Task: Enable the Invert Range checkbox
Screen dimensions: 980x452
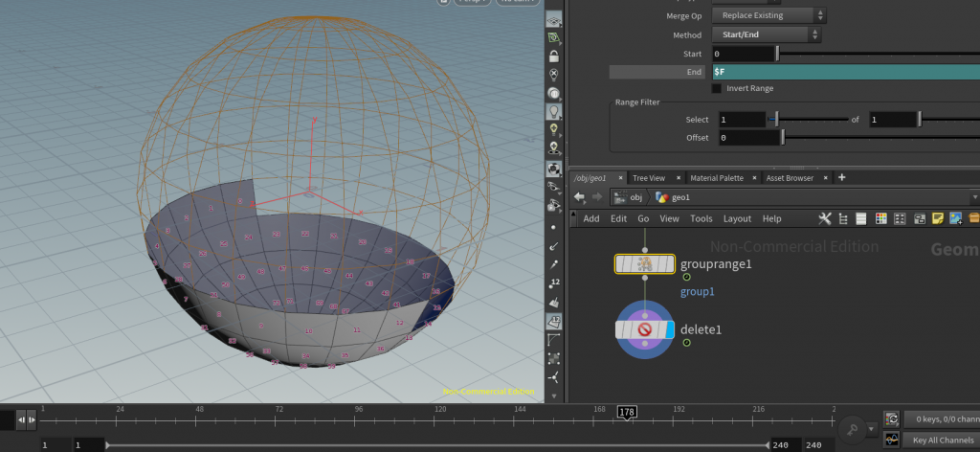Action: click(x=716, y=89)
